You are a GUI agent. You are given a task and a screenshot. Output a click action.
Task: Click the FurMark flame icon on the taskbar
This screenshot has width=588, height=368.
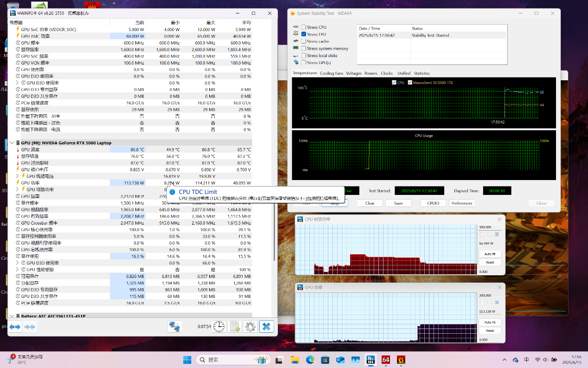pos(401,360)
